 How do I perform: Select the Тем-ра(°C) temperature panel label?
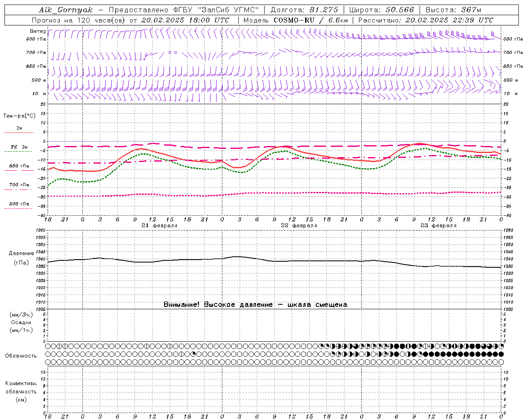pos(19,116)
